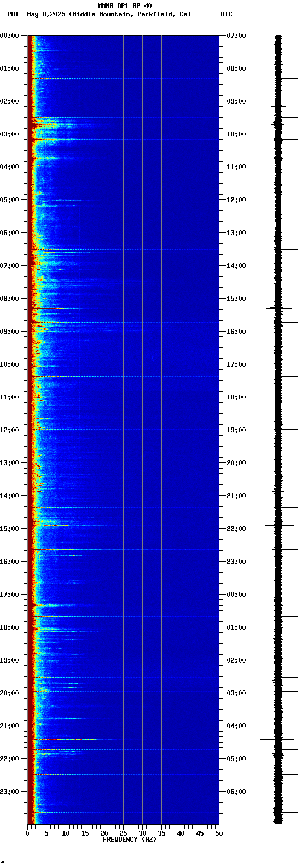This screenshot has height=868, width=302.
Task: Click the date label May 8,2025
Action: (47, 14)
